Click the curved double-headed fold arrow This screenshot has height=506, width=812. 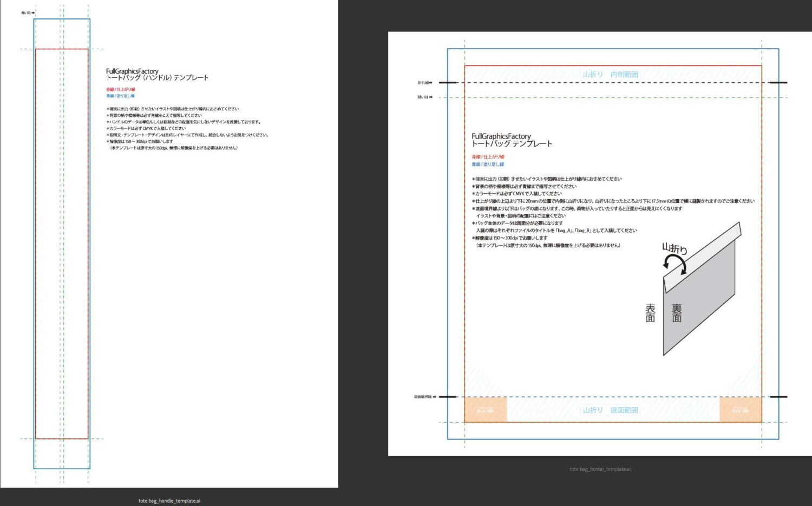[675, 265]
